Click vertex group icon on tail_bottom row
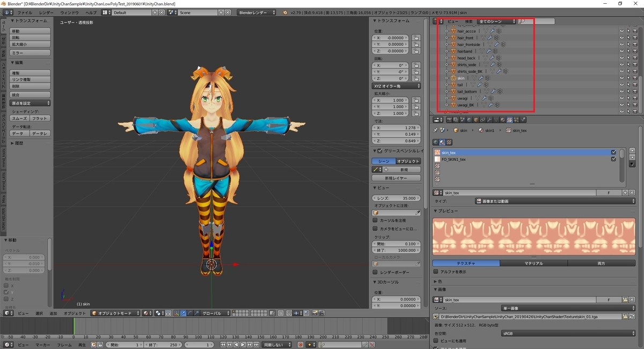This screenshot has height=349, width=644. [x=500, y=91]
